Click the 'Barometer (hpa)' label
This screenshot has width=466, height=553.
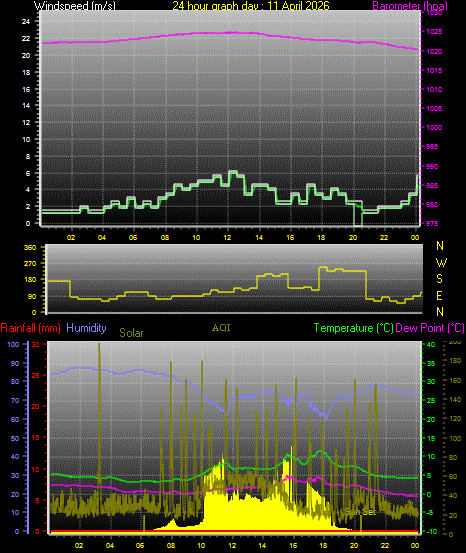[x=410, y=6]
